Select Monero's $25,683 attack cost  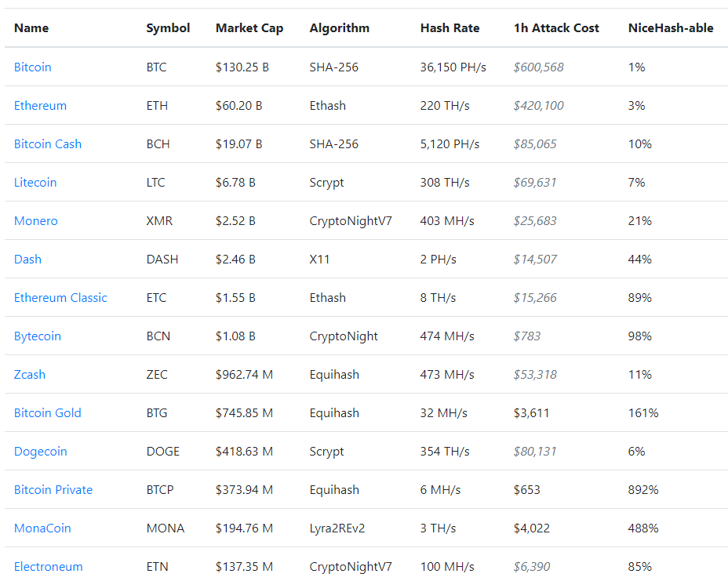coord(535,221)
